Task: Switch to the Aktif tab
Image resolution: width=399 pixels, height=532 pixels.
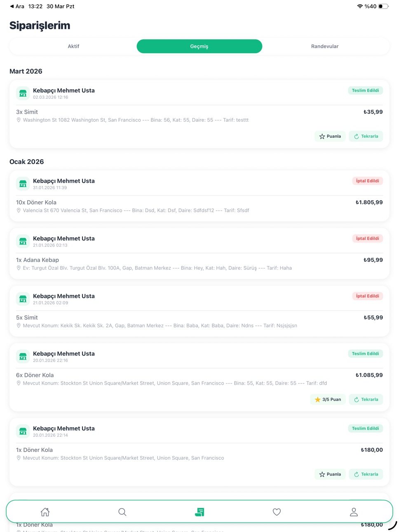Action: 73,46
